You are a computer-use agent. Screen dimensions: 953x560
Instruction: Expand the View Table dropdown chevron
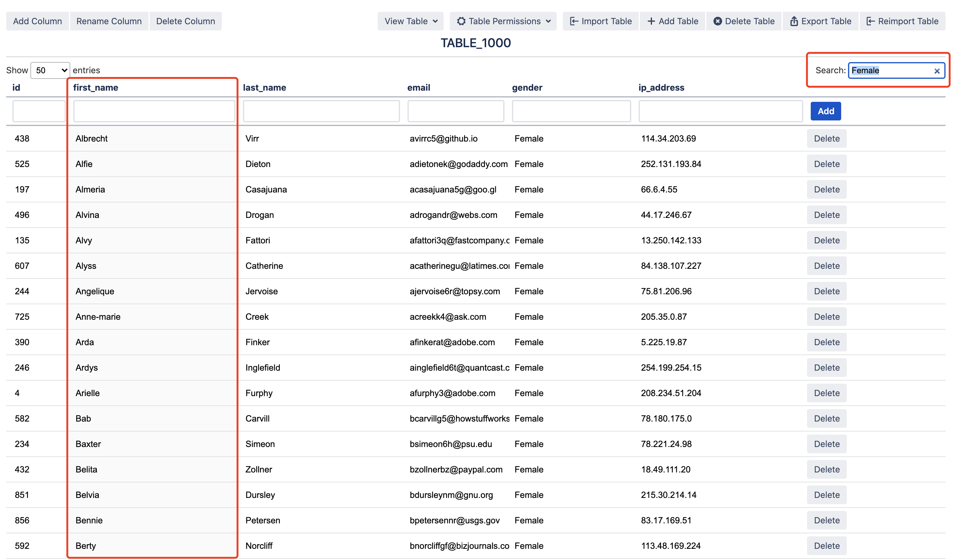[x=435, y=21]
